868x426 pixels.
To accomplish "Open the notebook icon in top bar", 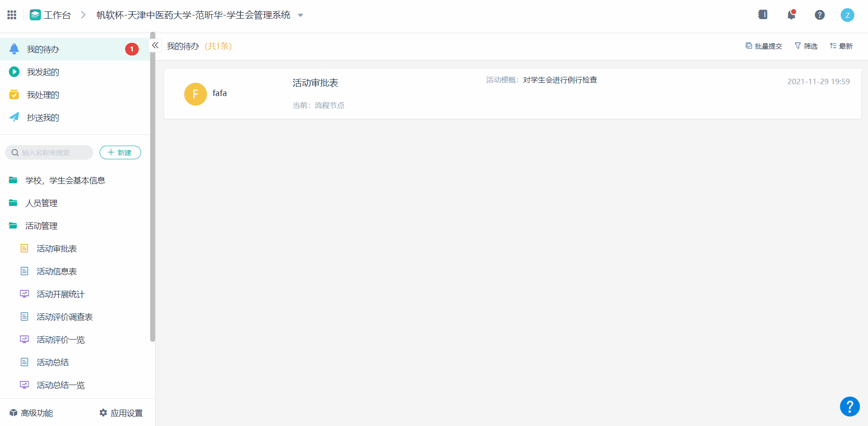I will pos(763,15).
